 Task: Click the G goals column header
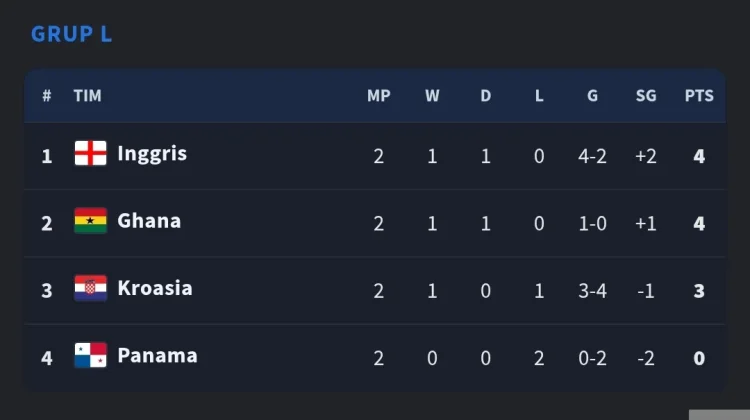pos(592,96)
